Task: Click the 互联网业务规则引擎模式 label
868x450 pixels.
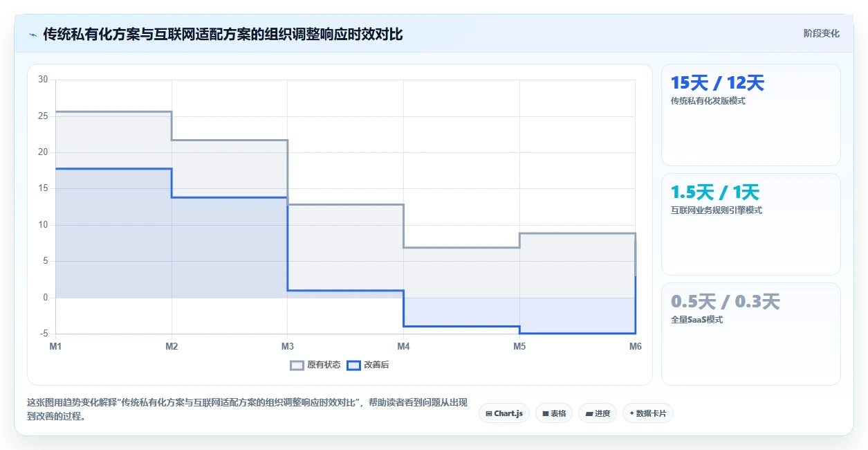Action: (x=717, y=210)
